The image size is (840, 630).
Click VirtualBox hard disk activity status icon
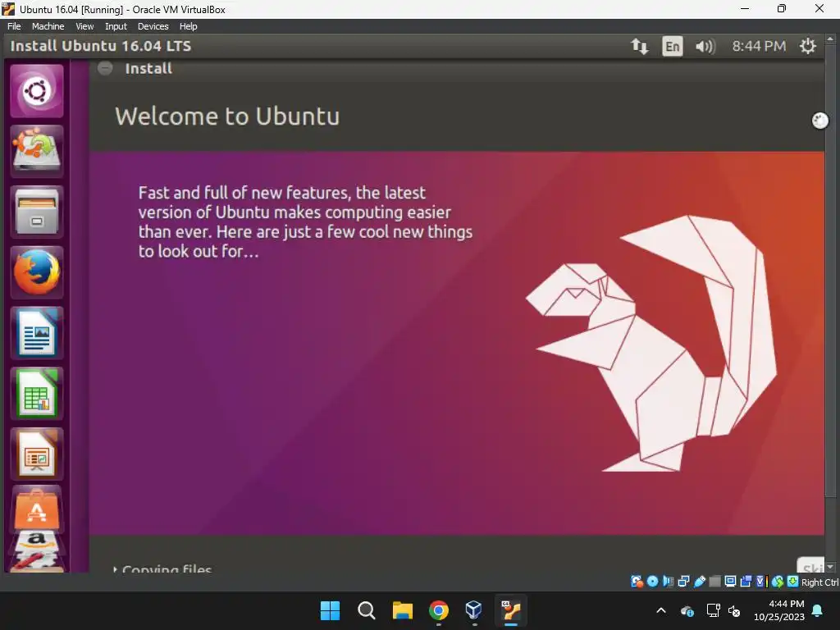pos(637,582)
